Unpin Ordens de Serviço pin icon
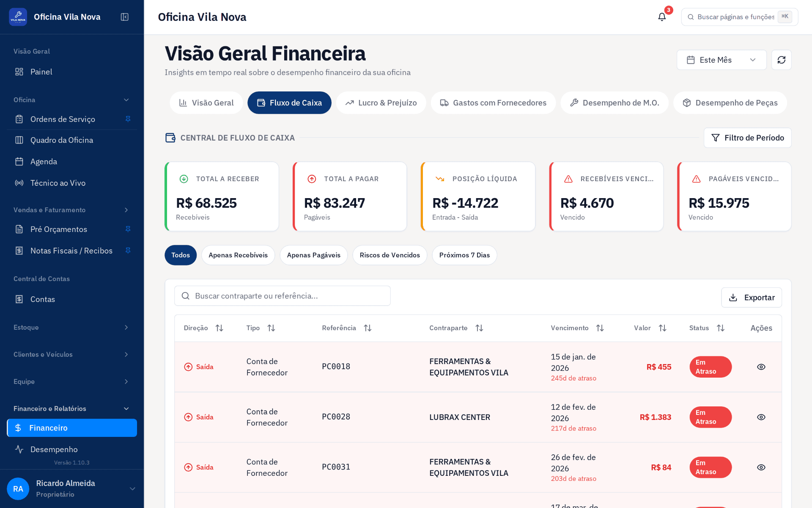This screenshot has width=812, height=508. (x=128, y=119)
